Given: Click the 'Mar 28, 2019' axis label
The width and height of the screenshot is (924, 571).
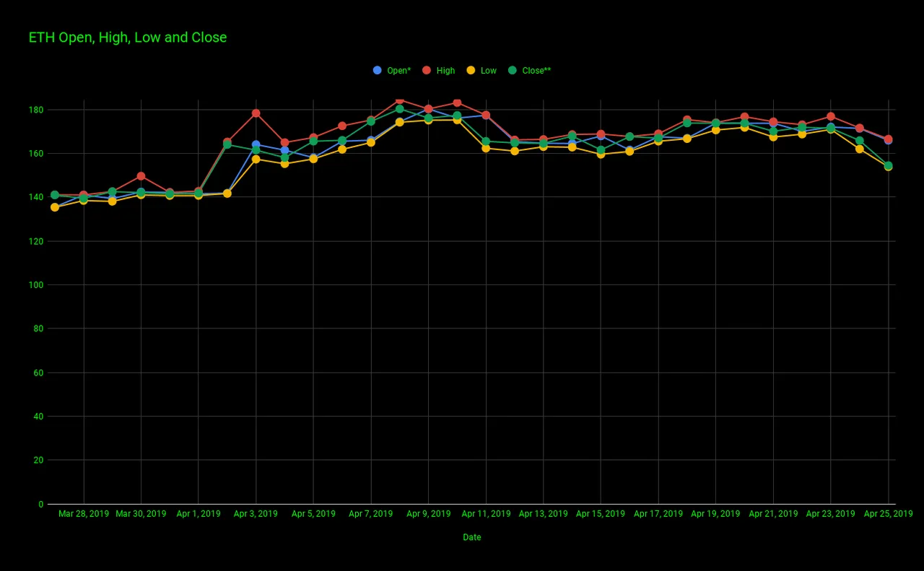Looking at the screenshot, I should tap(84, 514).
